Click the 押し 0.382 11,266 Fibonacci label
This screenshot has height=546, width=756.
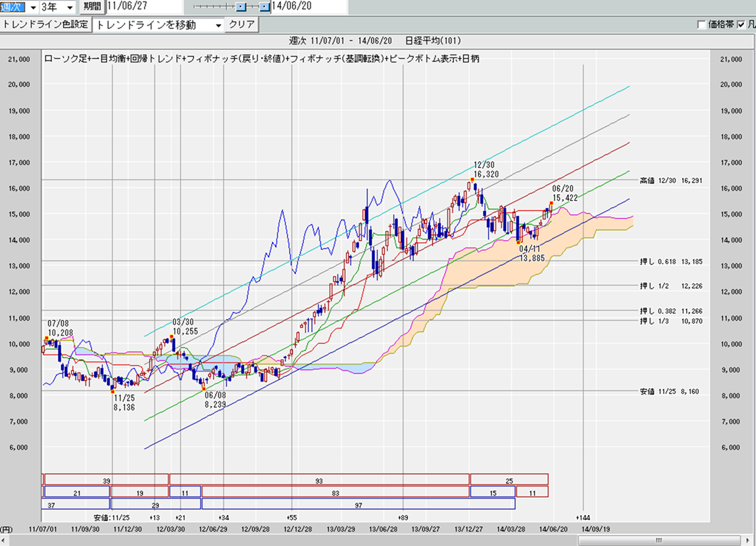pyautogui.click(x=671, y=311)
